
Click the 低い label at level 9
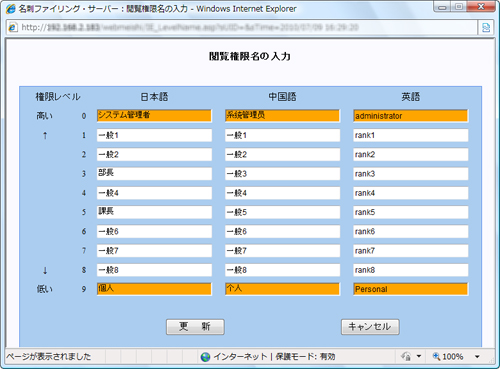tap(45, 289)
